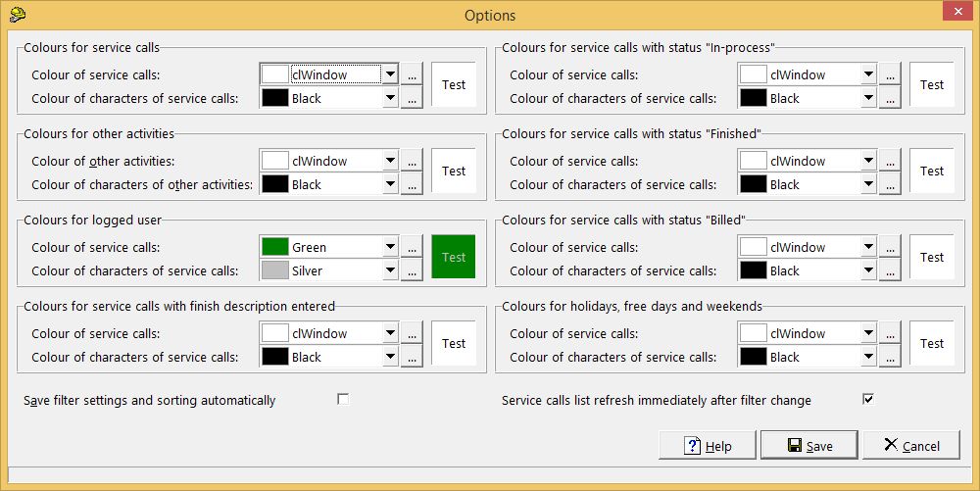The height and width of the screenshot is (491, 980).
Task: Click the application icon in the title bar
Action: 17,15
